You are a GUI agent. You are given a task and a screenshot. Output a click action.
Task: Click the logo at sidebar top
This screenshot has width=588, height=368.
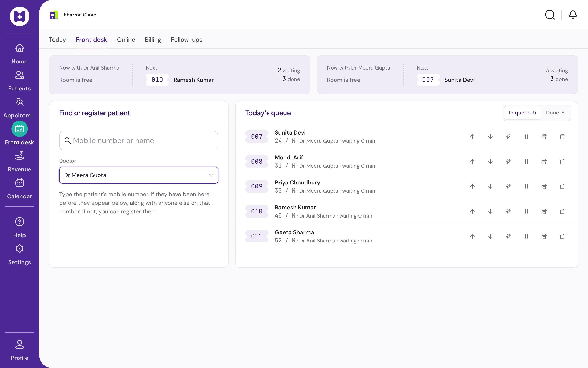[x=19, y=16]
